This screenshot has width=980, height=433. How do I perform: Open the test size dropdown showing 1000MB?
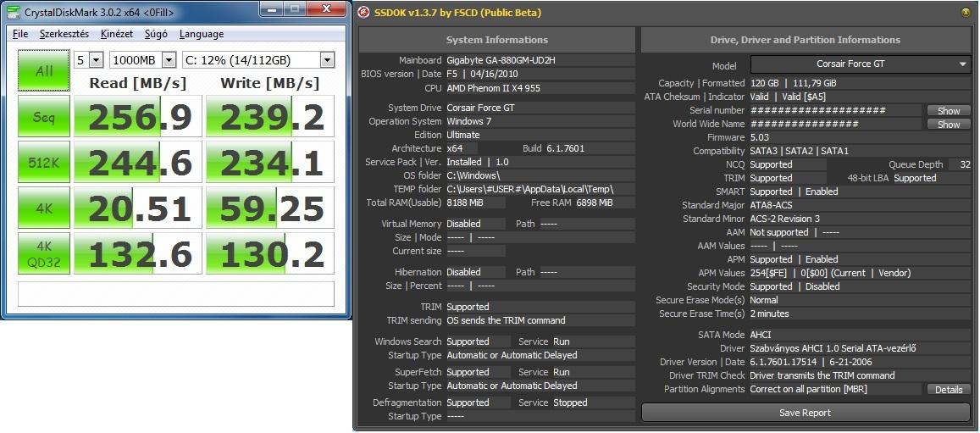coord(143,60)
